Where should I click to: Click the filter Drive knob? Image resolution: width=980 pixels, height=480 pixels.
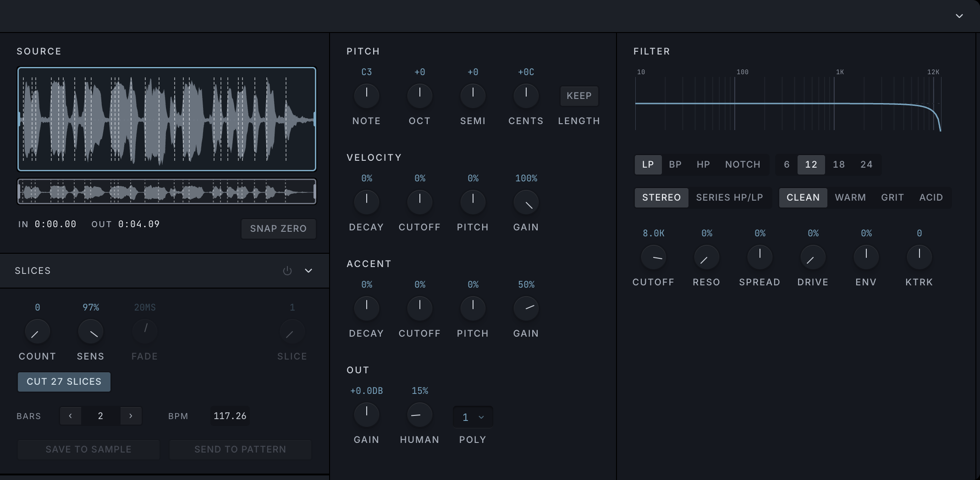(x=813, y=257)
